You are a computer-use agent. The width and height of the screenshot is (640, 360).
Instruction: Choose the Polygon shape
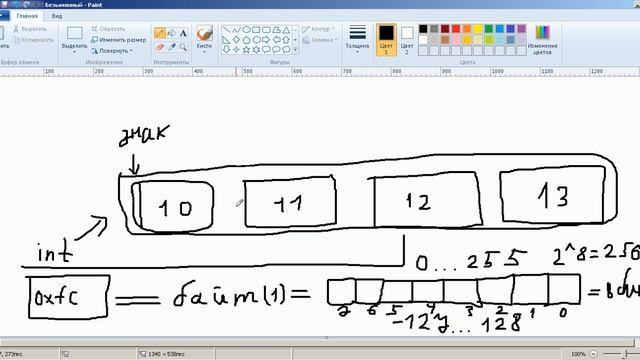pos(276,30)
